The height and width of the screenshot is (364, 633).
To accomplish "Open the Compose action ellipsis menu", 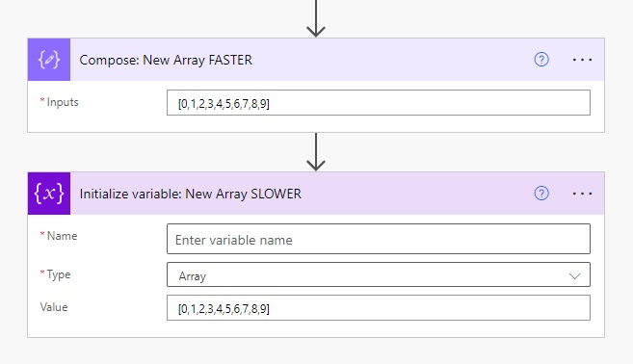I will coord(582,60).
